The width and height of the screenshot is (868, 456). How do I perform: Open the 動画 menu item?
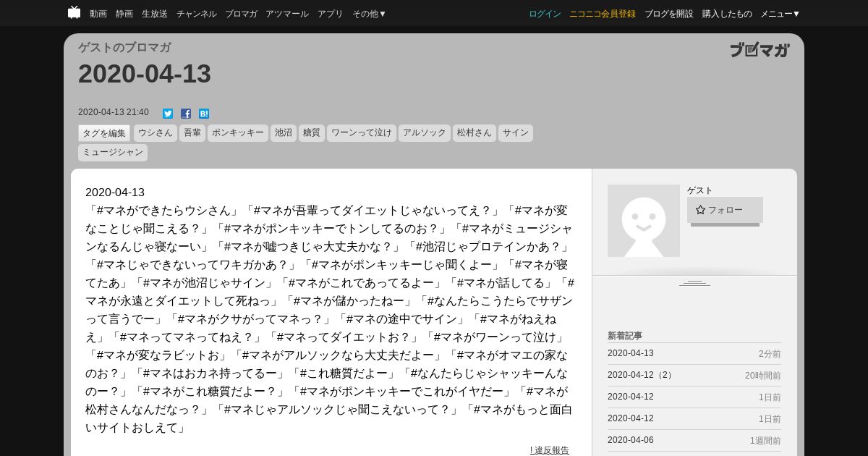pos(98,14)
